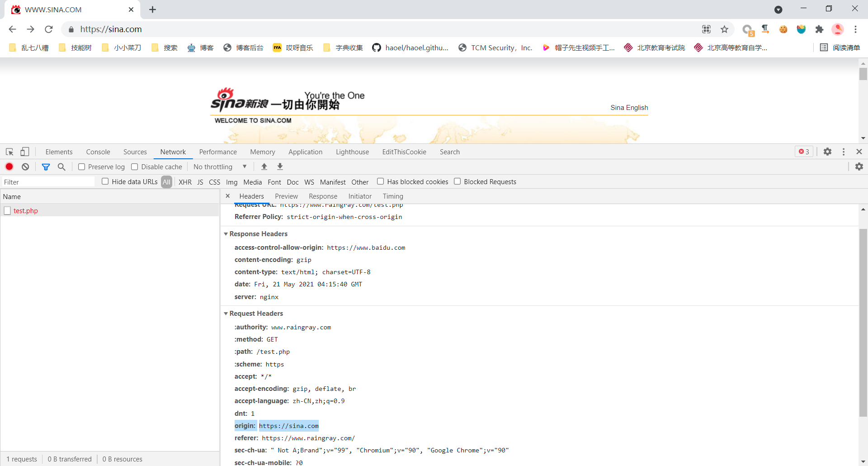Switch to the Elements panel
Image resolution: width=868 pixels, height=466 pixels.
tap(59, 152)
